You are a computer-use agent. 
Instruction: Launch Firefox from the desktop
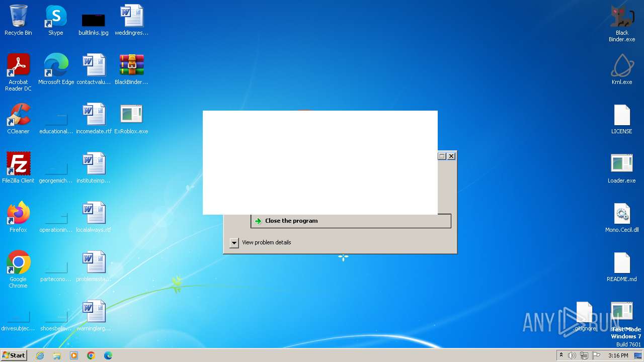click(18, 217)
